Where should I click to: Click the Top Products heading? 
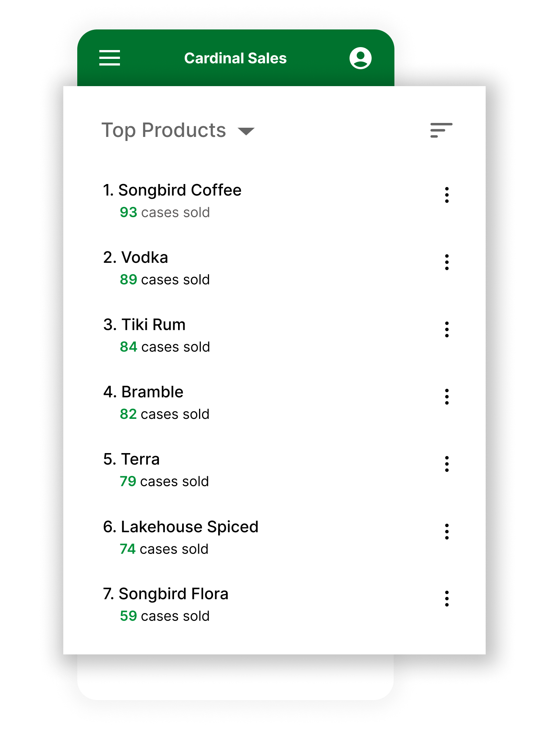[164, 130]
